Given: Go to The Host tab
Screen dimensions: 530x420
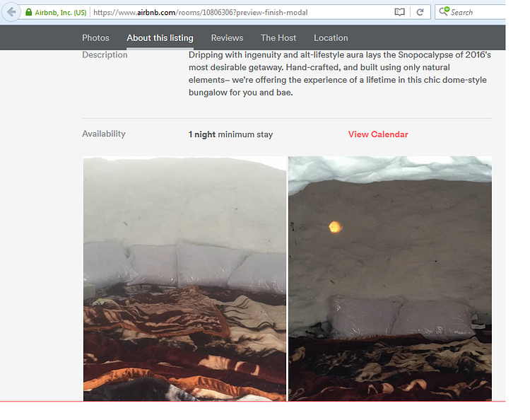Looking at the screenshot, I should coord(278,38).
